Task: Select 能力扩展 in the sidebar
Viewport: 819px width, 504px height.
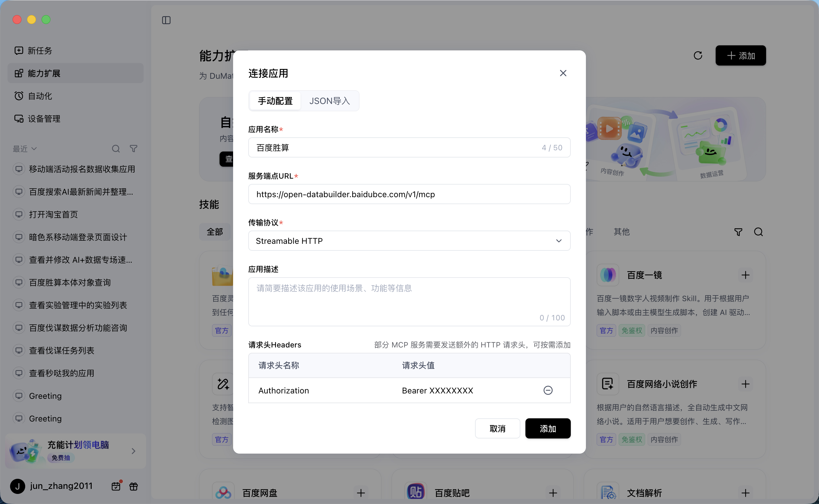Action: [x=76, y=73]
